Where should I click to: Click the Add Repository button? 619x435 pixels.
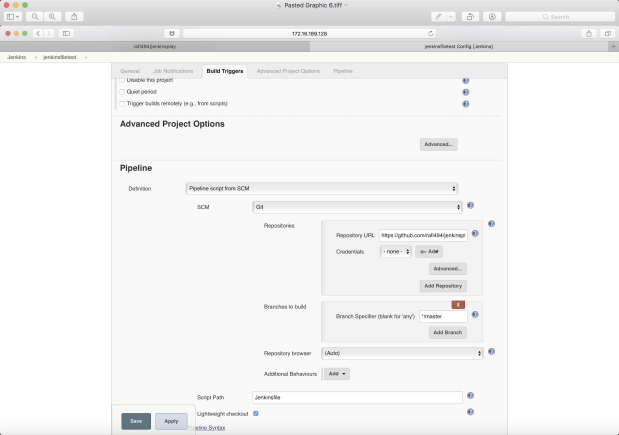[443, 286]
